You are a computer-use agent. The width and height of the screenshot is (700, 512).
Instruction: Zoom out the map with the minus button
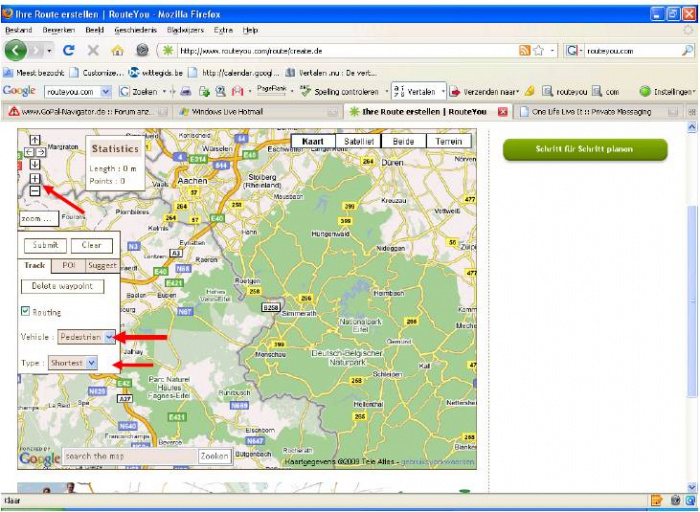coord(35,191)
